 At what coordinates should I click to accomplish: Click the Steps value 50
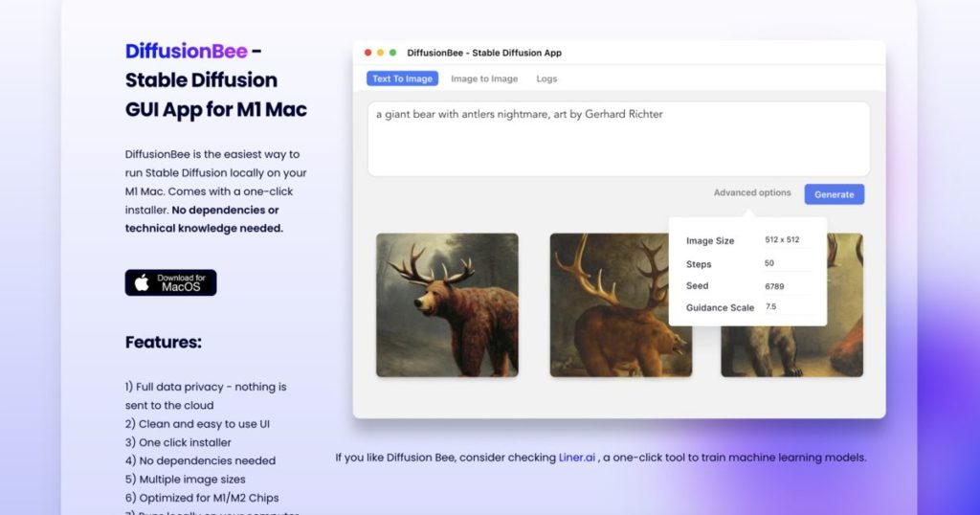(x=769, y=263)
